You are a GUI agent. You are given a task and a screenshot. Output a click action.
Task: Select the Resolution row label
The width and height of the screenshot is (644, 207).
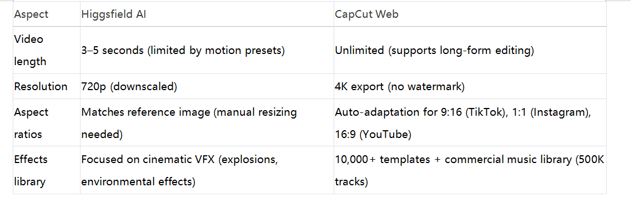pos(47,86)
